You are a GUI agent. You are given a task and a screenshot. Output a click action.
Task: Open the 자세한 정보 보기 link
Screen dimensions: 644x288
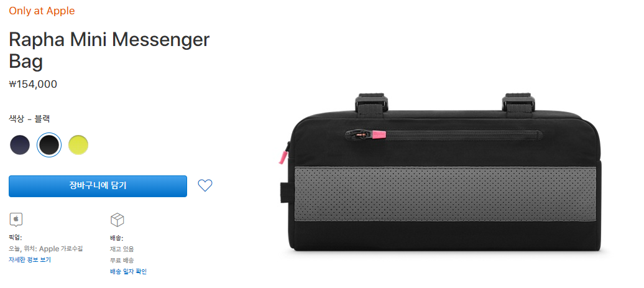pyautogui.click(x=30, y=260)
